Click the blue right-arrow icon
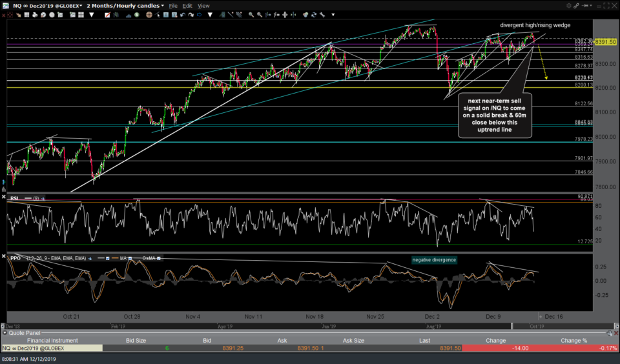 [200, 15]
